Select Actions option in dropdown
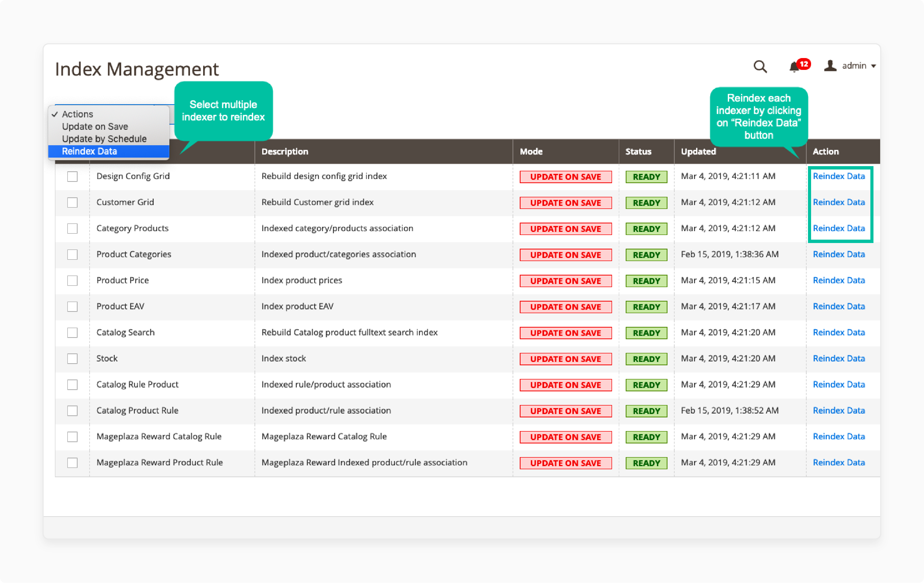This screenshot has height=583, width=924. [x=109, y=114]
